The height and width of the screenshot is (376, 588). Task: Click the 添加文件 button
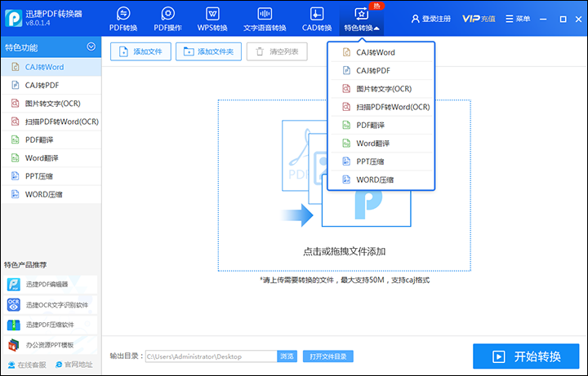click(140, 51)
